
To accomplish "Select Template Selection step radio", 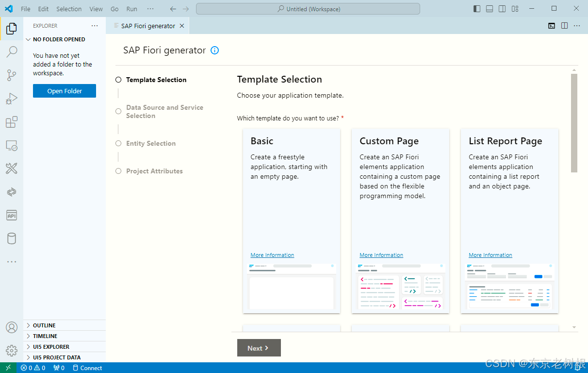I will 118,80.
